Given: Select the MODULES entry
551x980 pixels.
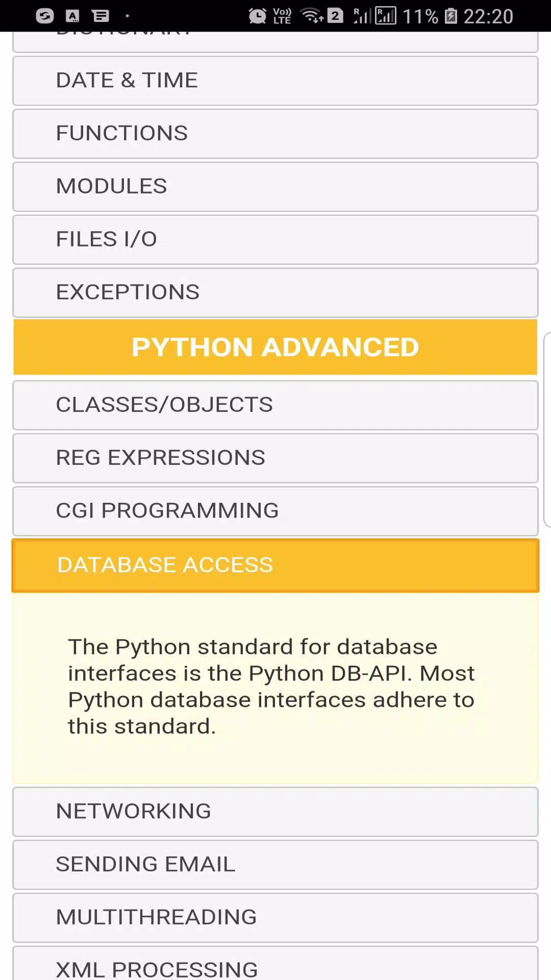Looking at the screenshot, I should (275, 187).
